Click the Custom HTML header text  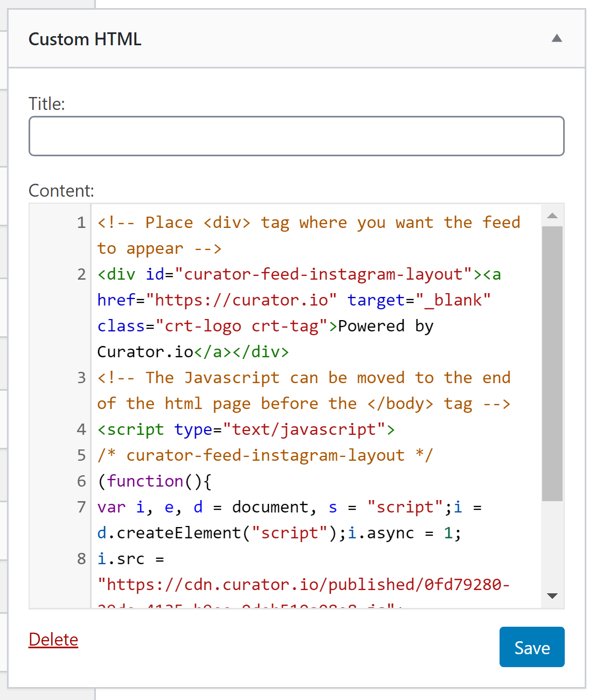point(85,39)
